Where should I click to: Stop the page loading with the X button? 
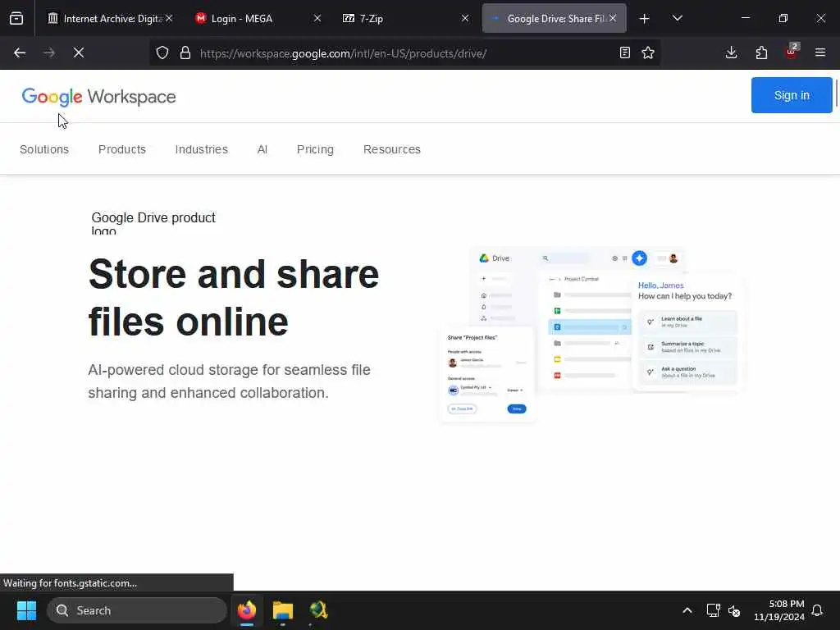79,52
